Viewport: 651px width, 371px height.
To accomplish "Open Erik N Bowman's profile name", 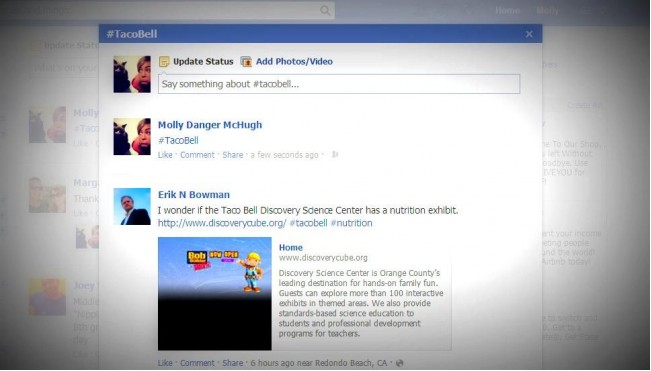I will coord(193,195).
